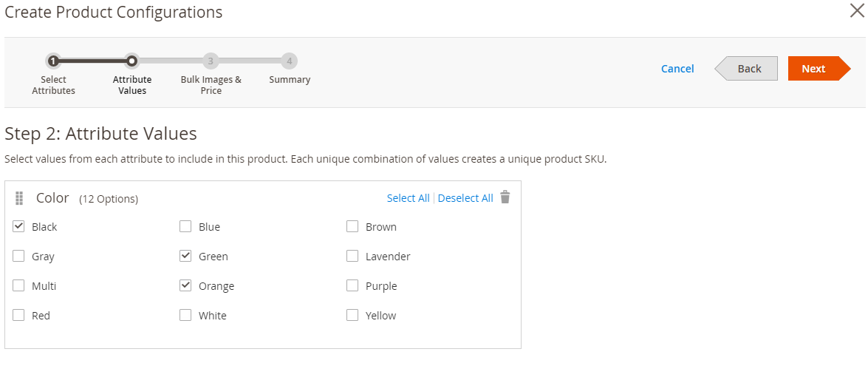Check the Purple color checkbox
The height and width of the screenshot is (383, 868).
click(352, 286)
